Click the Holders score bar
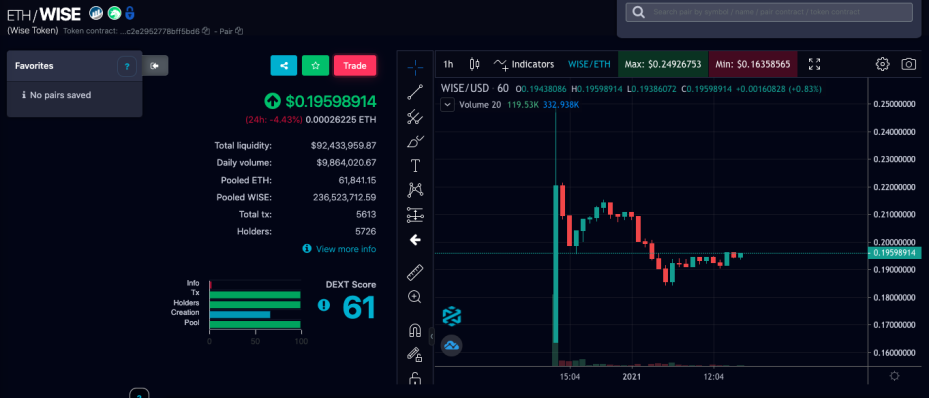The image size is (929, 398). [x=255, y=304]
